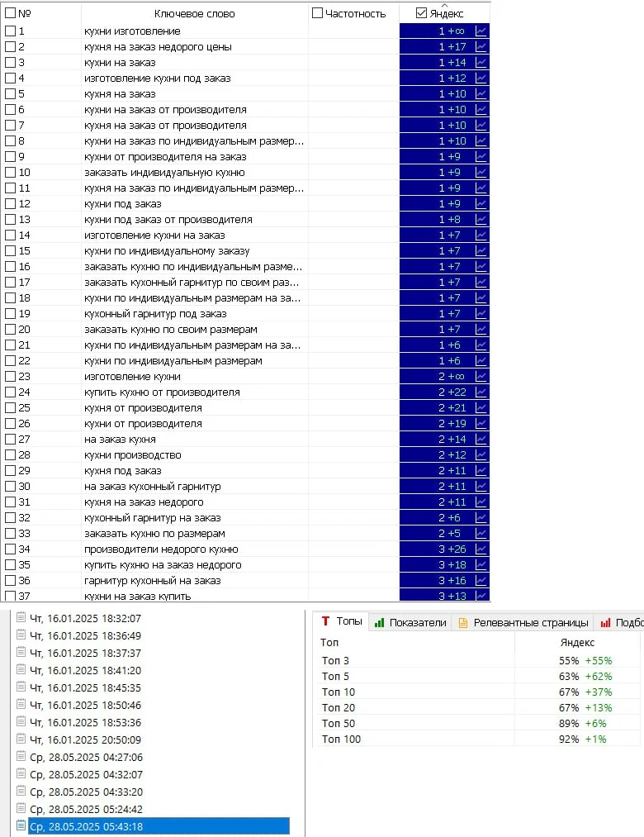The height and width of the screenshot is (837, 644).
Task: Check row 12 "кухни под заказ" checkbox
Action: tap(10, 204)
